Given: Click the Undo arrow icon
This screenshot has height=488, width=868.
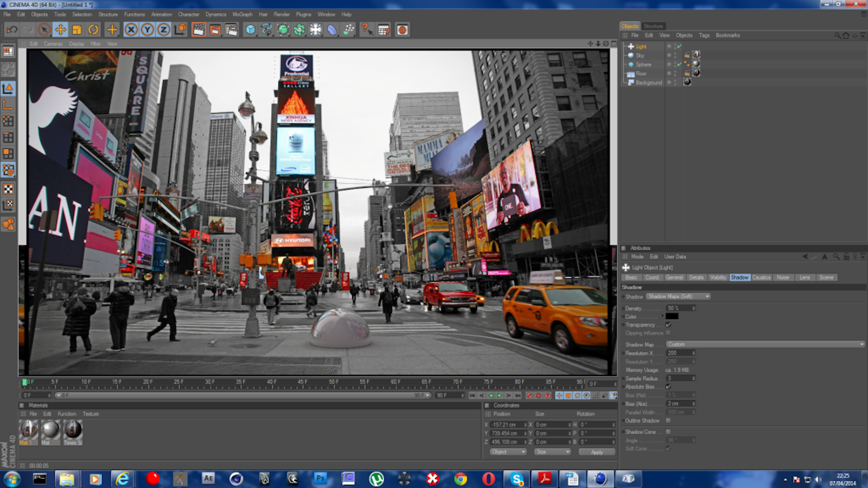Looking at the screenshot, I should pos(12,30).
